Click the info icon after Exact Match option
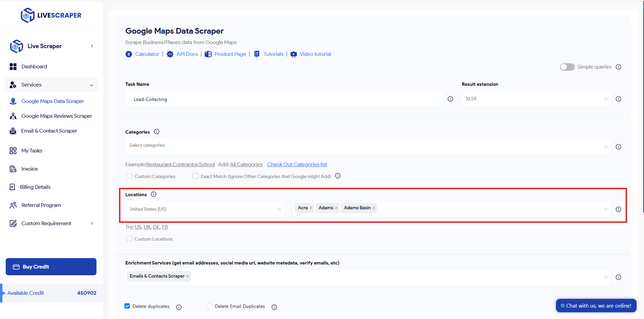This screenshot has height=319, width=644. 338,176
